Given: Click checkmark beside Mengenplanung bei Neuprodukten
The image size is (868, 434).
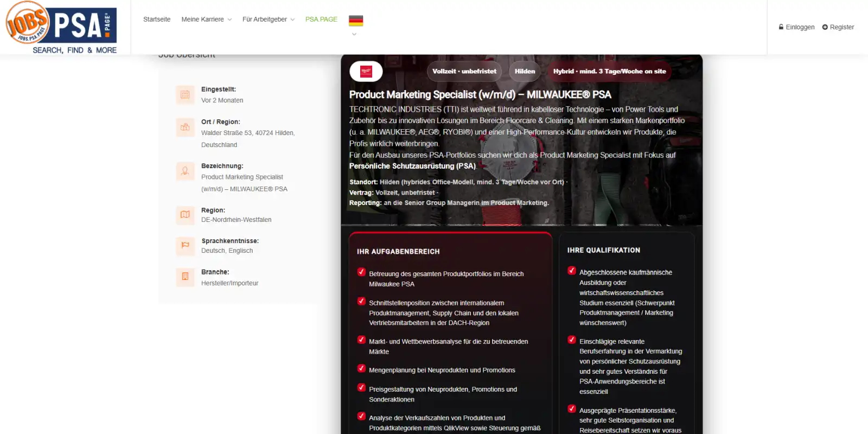Looking at the screenshot, I should [361, 368].
